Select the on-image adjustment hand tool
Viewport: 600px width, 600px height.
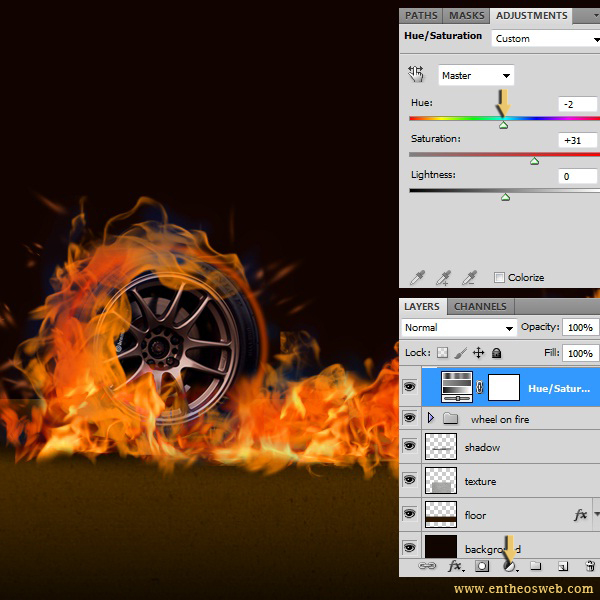coord(416,75)
